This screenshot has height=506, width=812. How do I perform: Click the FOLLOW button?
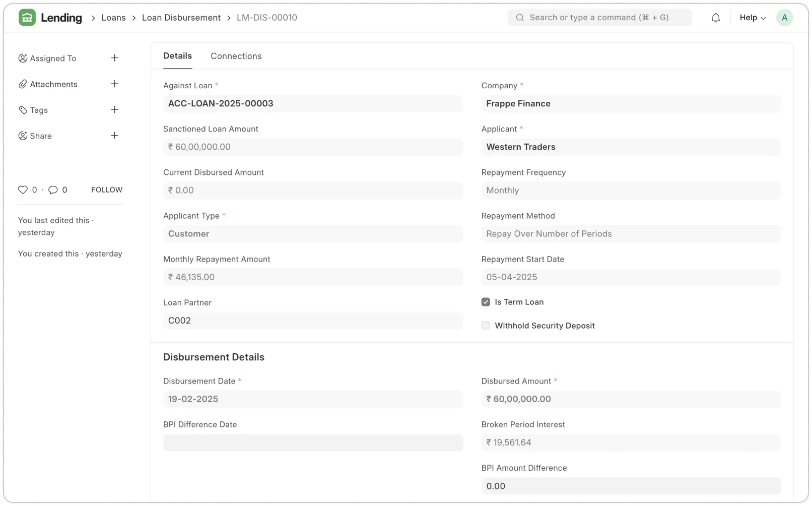click(107, 190)
